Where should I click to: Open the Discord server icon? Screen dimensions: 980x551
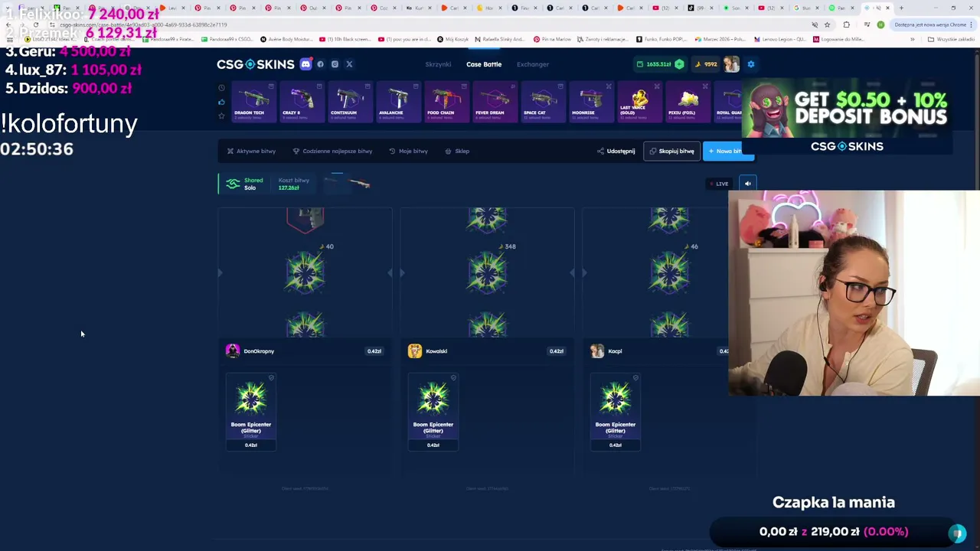pos(305,64)
